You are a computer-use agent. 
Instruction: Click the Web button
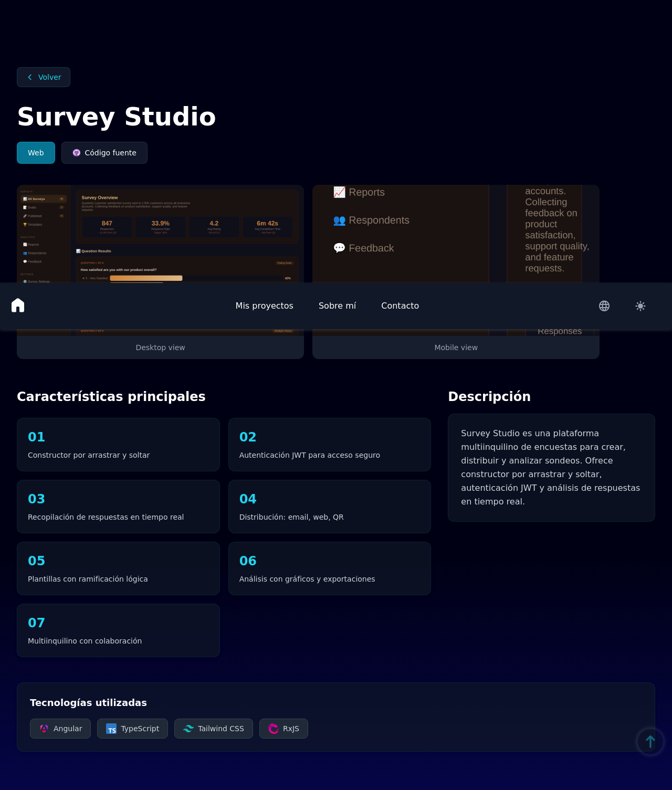[36, 153]
